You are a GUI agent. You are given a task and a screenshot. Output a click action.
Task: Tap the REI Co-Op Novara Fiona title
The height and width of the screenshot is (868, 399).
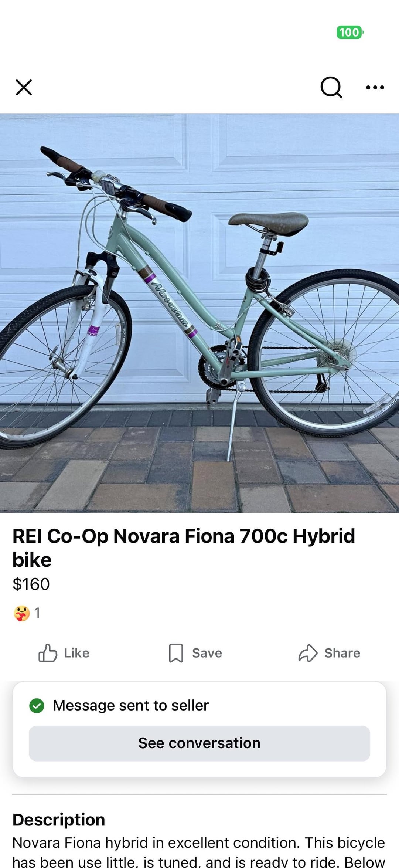tap(184, 547)
